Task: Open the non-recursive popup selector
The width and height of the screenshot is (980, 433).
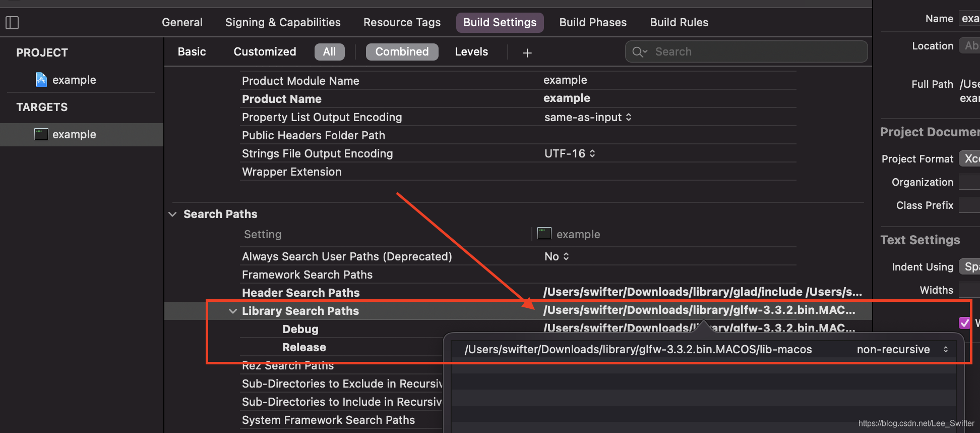Action: click(902, 349)
